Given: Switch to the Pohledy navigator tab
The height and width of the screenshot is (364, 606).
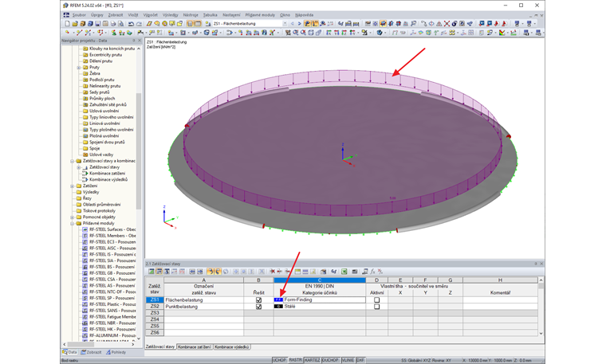Looking at the screenshot, I should click(x=116, y=352).
